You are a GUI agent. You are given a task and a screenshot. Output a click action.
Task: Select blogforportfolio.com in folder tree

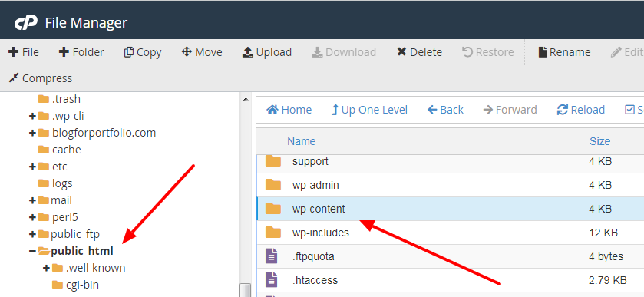(x=104, y=133)
